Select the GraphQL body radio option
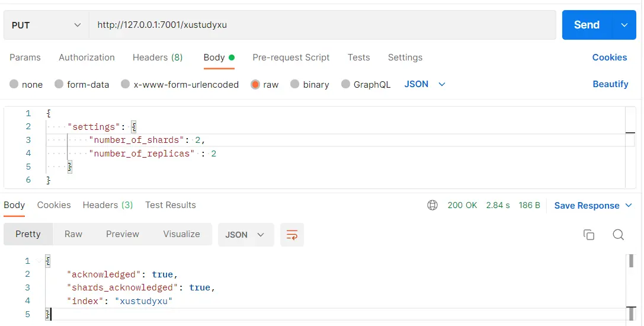The height and width of the screenshot is (326, 644). 345,85
